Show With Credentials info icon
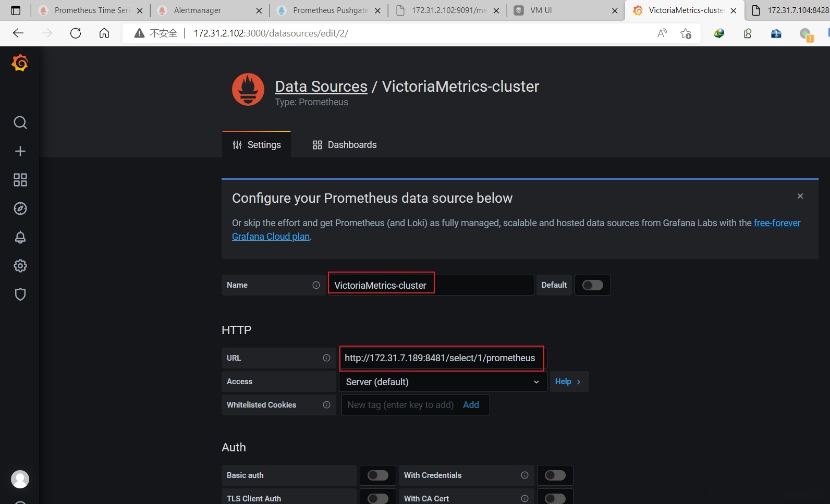830x504 pixels. click(524, 475)
